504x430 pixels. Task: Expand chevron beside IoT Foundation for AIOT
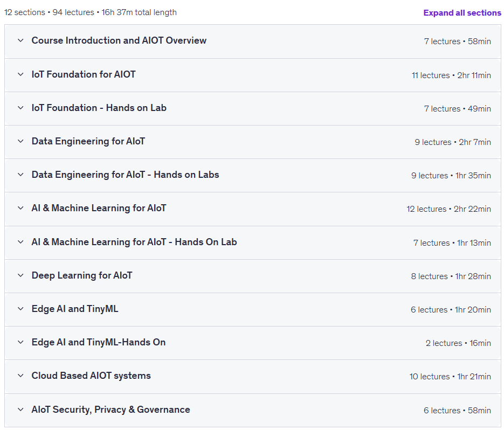click(20, 74)
